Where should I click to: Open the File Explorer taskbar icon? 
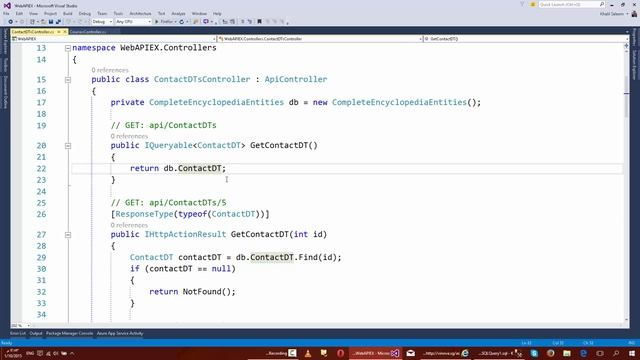(x=567, y=353)
